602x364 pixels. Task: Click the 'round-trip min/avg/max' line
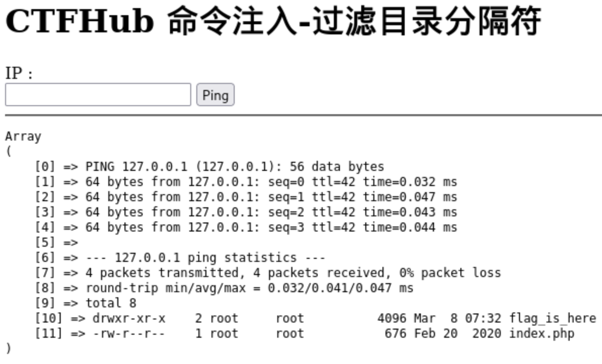[x=249, y=288]
